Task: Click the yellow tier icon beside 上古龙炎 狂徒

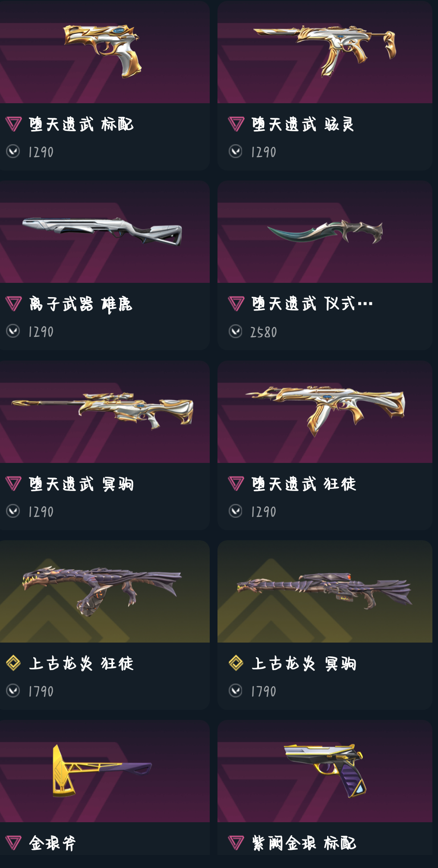Action: 13,663
